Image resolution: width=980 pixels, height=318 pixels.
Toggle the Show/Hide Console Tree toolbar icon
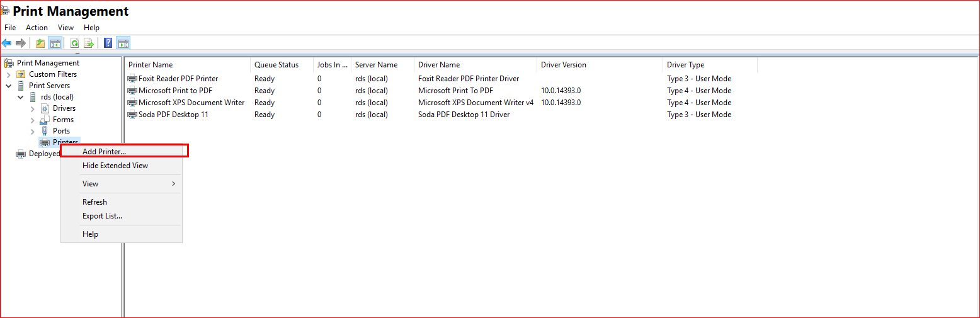[x=55, y=43]
